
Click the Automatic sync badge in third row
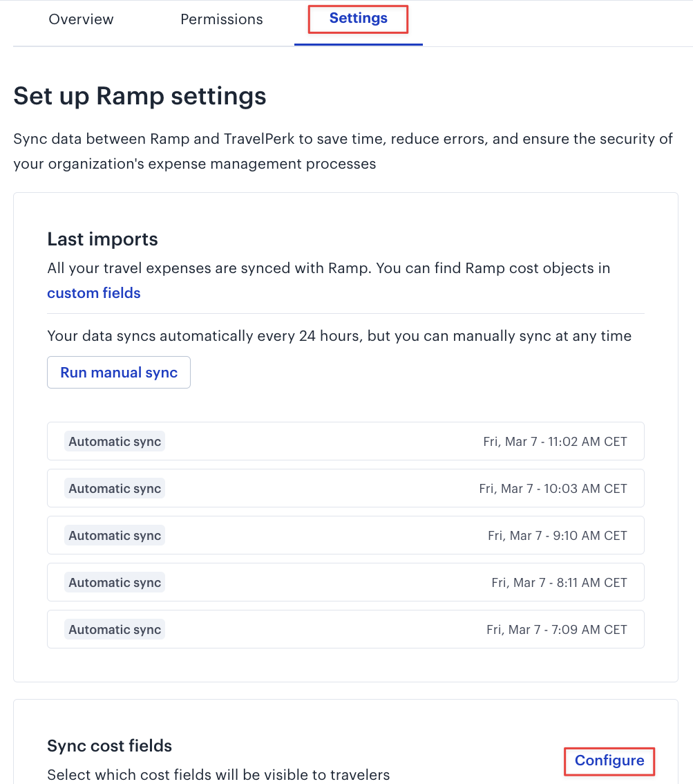115,536
